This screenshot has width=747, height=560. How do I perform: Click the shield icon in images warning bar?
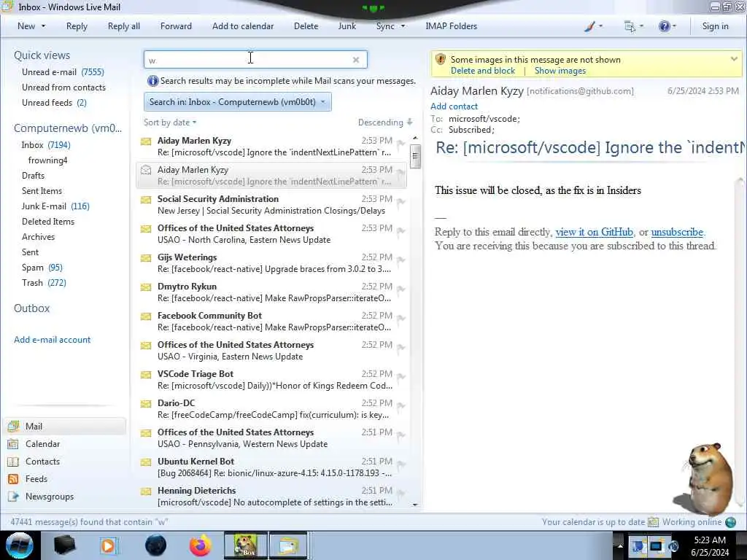441,60
